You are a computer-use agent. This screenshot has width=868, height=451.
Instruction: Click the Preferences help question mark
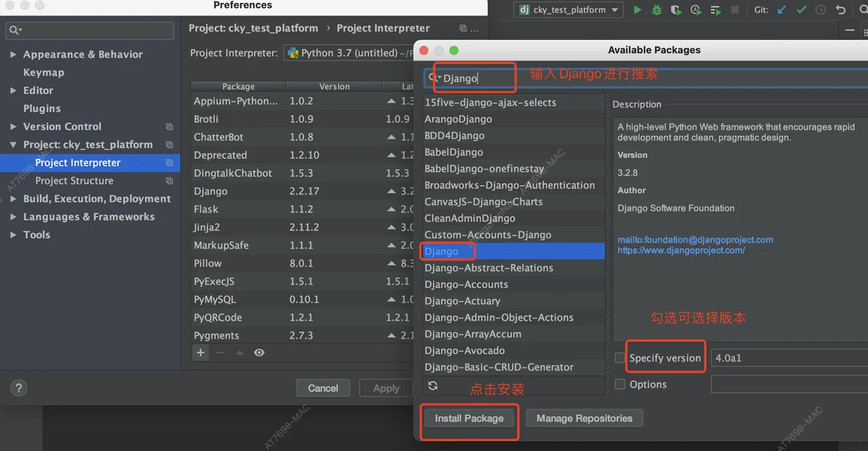click(20, 388)
